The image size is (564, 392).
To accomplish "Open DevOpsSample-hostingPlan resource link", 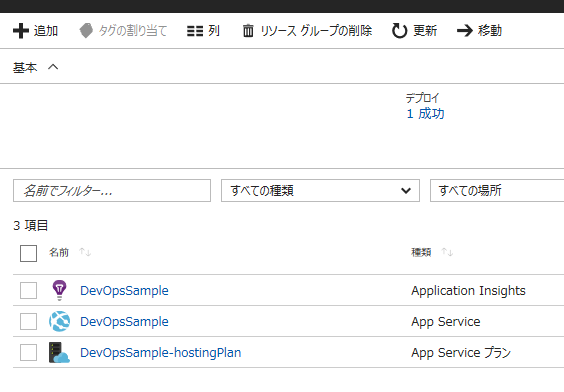I will [160, 353].
